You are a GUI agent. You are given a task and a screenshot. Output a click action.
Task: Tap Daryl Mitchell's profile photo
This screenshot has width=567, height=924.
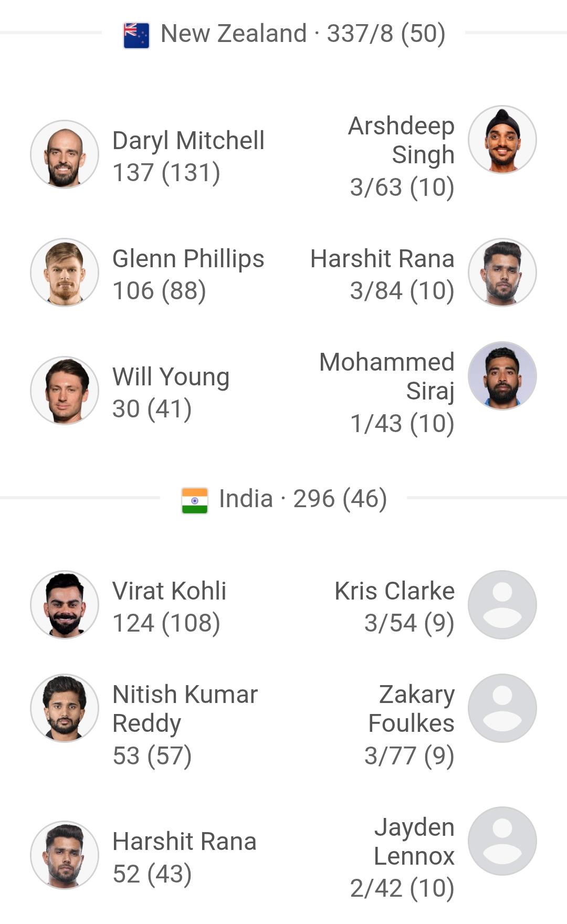coord(65,154)
